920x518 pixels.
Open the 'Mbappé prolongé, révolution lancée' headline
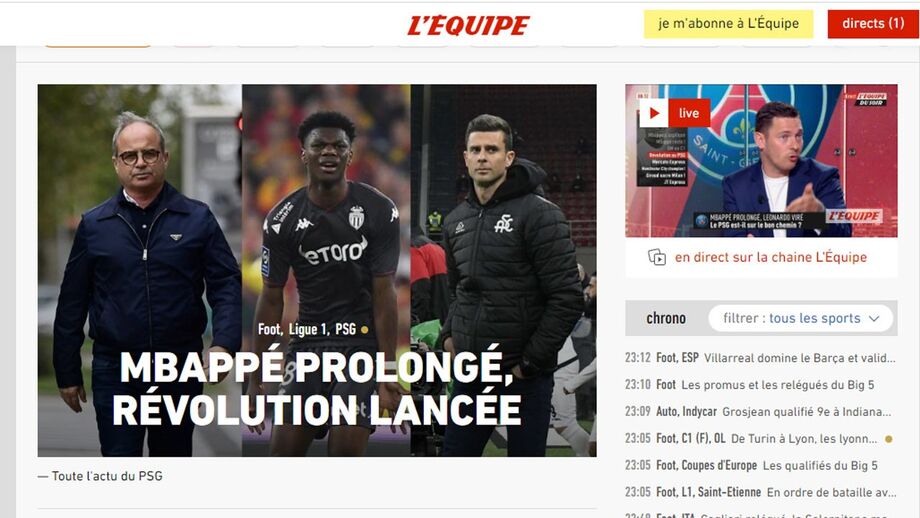click(317, 389)
